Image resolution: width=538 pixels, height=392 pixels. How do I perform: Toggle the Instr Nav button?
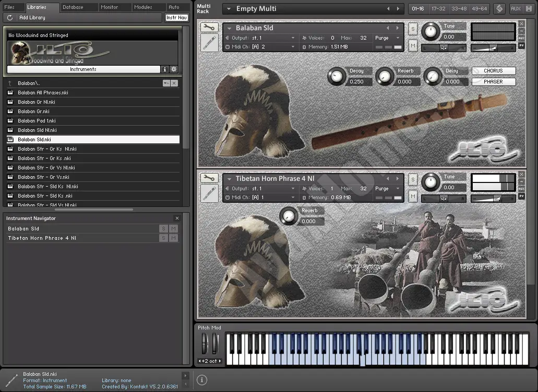(177, 18)
